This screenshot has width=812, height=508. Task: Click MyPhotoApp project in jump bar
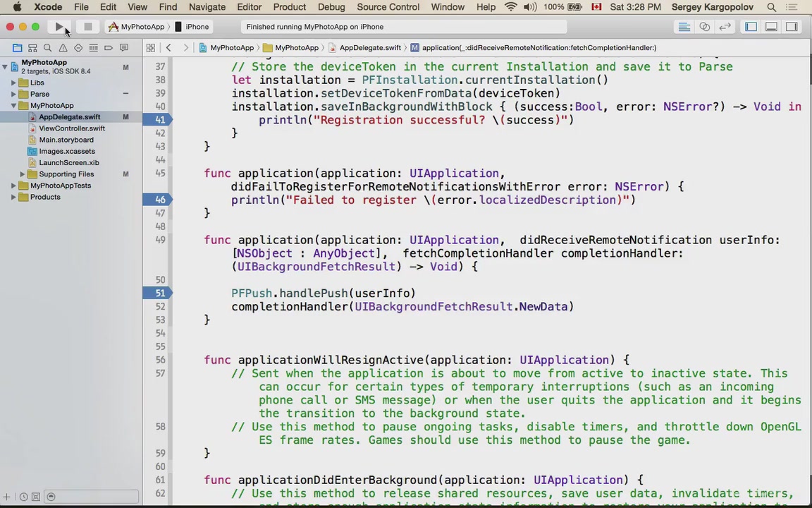(x=226, y=48)
